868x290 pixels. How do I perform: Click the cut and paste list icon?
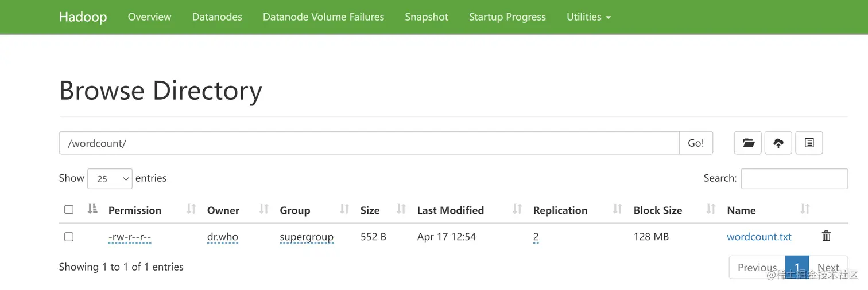pos(809,143)
